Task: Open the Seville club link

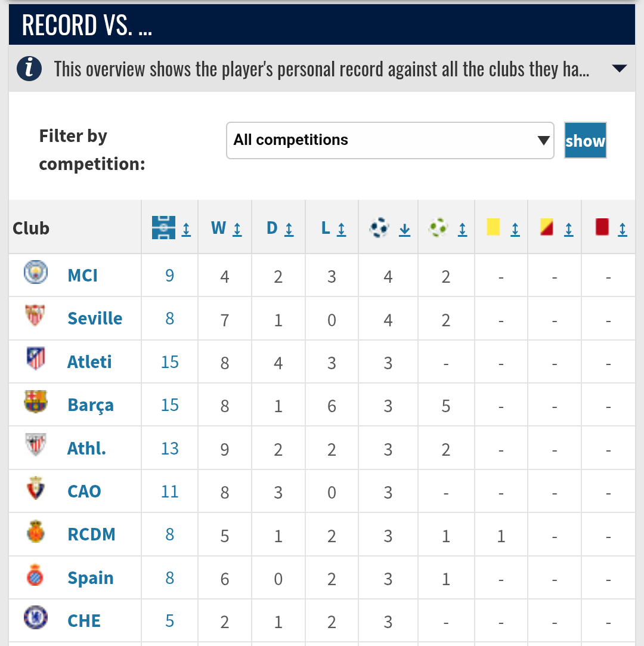Action: pos(95,319)
